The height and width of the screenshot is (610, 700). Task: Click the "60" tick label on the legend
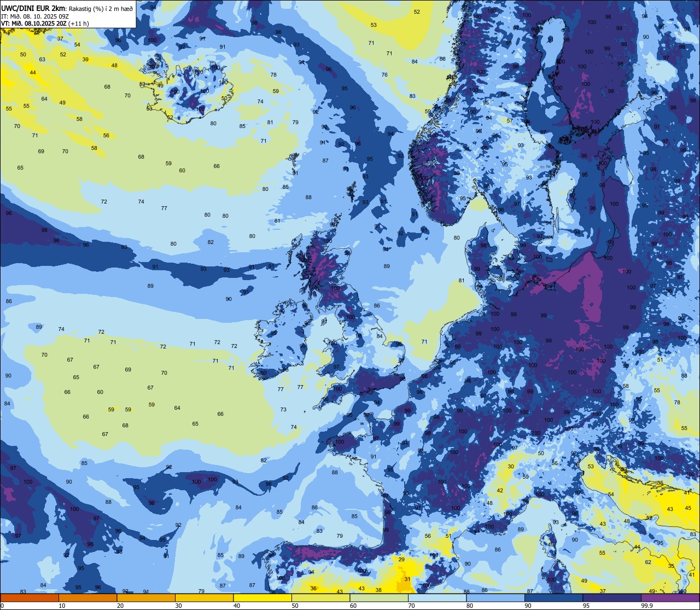coord(353,606)
